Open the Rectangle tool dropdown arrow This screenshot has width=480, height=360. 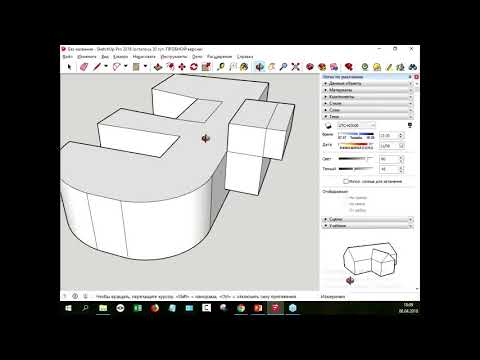[145, 67]
